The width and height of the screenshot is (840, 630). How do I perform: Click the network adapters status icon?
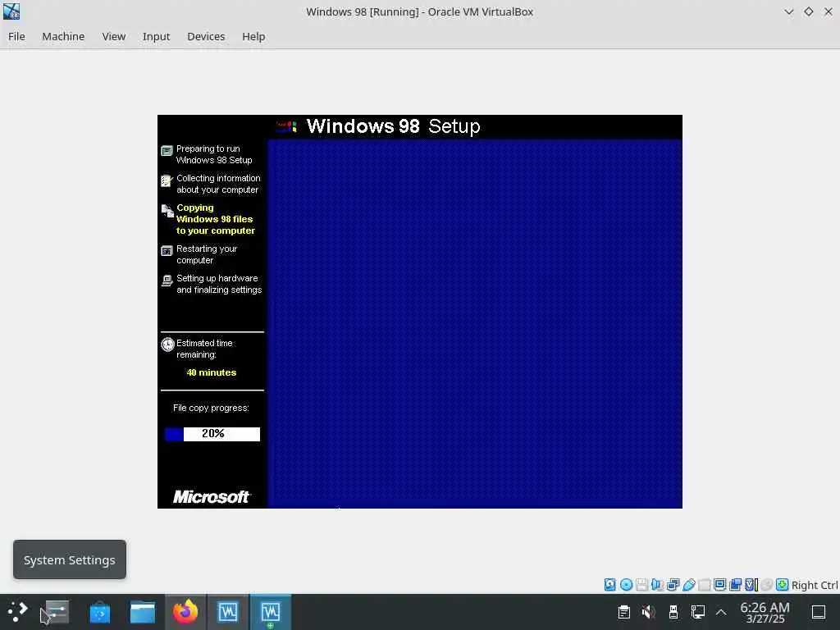point(673,584)
